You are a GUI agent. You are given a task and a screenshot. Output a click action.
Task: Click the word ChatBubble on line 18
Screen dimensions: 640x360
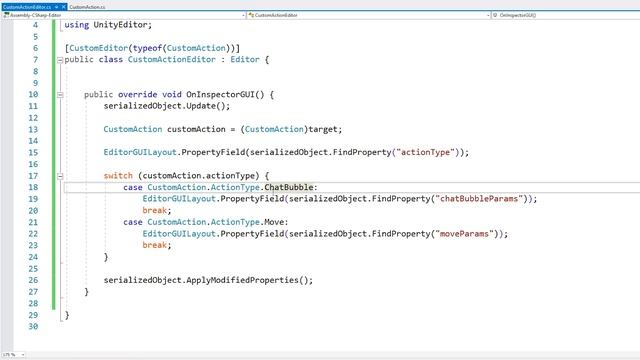[289, 187]
